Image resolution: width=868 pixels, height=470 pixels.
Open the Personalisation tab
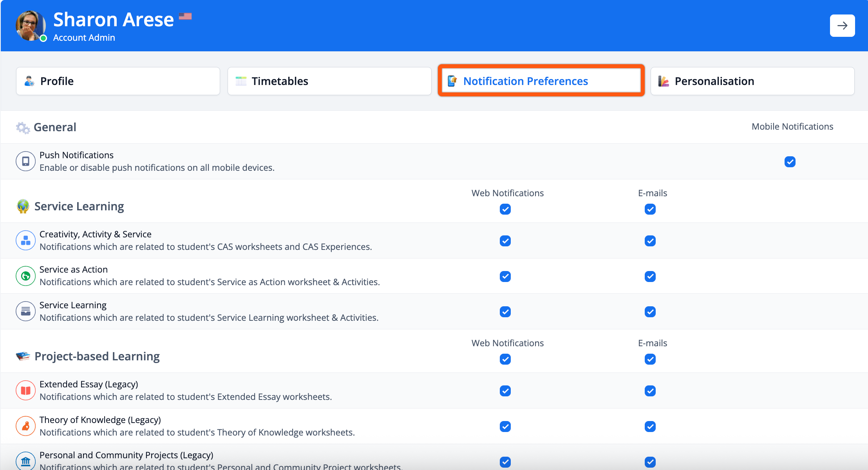752,81
